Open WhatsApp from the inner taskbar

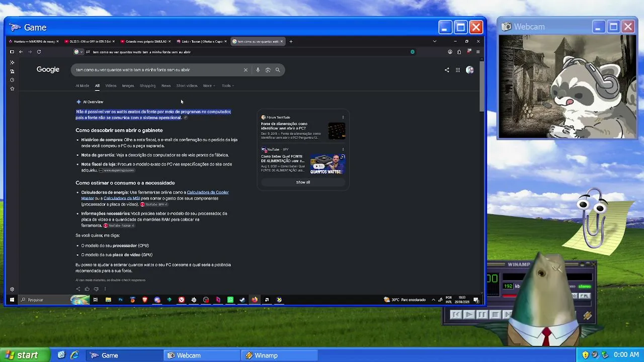coord(230,300)
